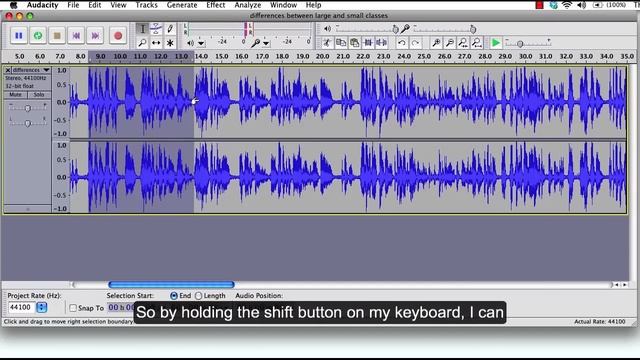Viewport: 640px width, 360px height.
Task: Enable the Snap To checkbox
Action: pyautogui.click(x=73, y=308)
